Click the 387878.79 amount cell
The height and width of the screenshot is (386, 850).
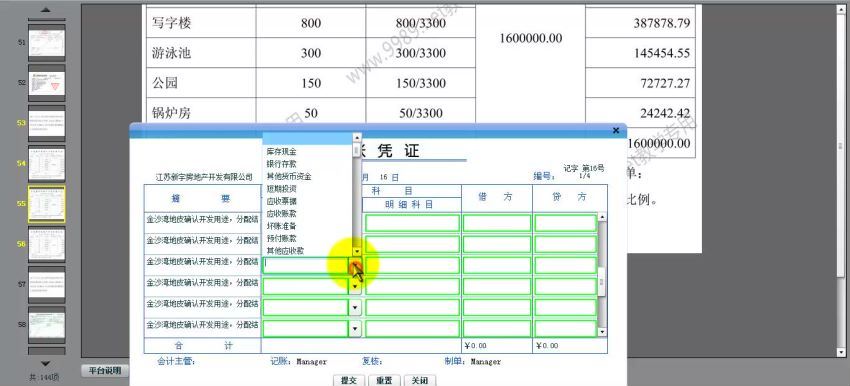(x=640, y=23)
